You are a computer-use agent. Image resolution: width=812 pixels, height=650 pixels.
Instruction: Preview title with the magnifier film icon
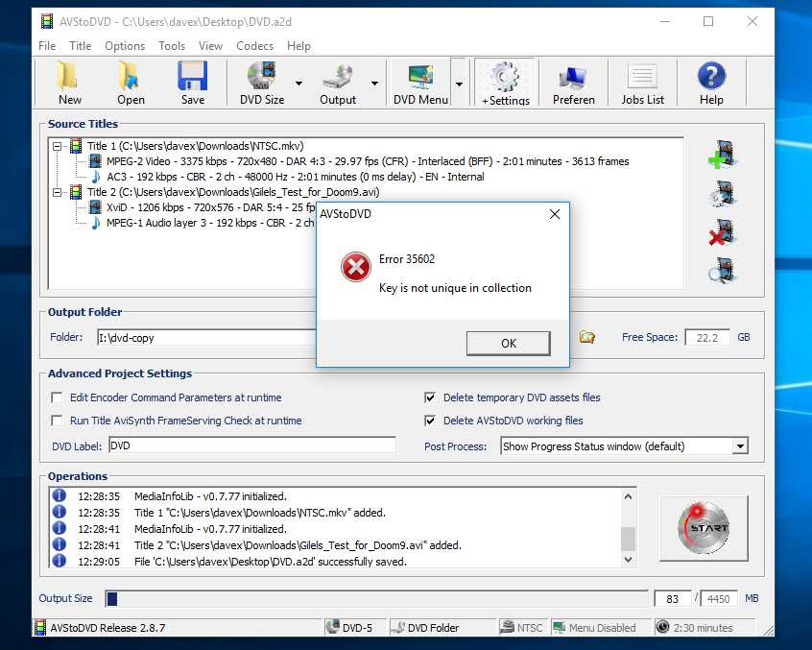click(x=723, y=271)
